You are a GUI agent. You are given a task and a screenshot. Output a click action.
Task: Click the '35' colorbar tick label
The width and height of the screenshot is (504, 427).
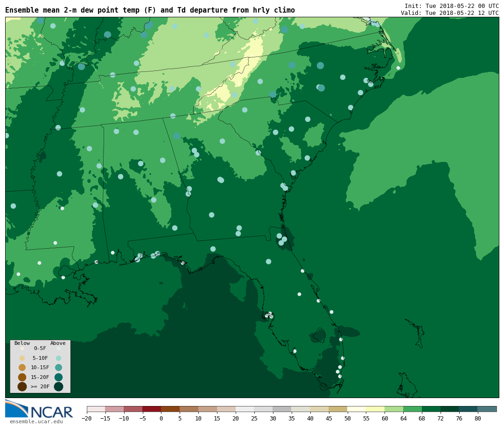(292, 418)
